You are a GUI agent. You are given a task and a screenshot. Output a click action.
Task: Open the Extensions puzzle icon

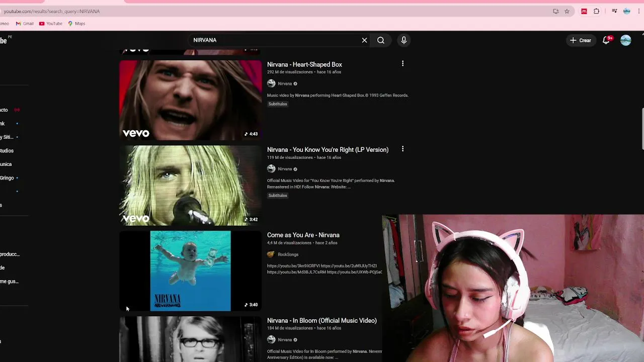(x=597, y=11)
